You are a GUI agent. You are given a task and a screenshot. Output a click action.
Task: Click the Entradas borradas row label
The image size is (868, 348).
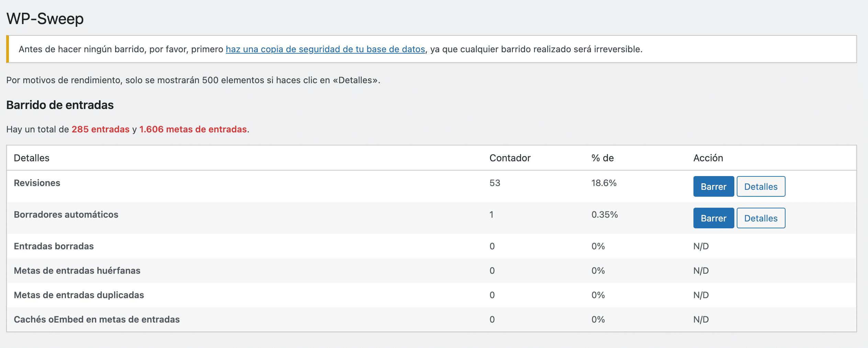pos(54,246)
